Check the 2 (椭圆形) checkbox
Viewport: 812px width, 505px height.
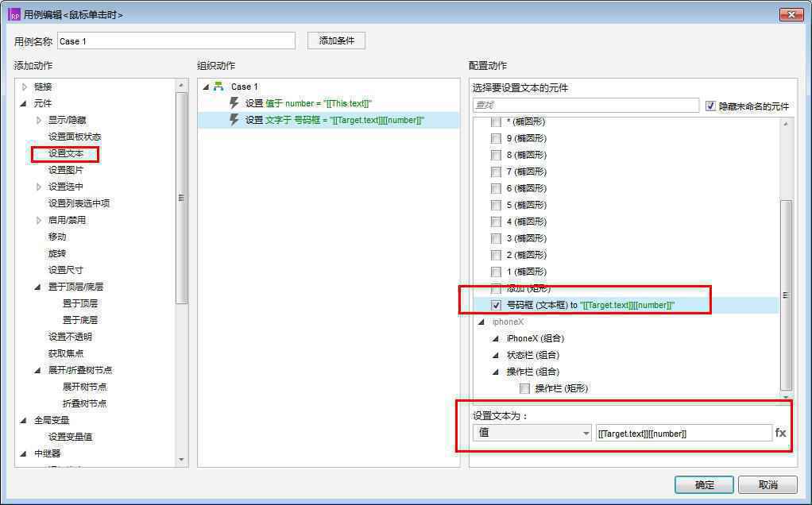tap(496, 255)
